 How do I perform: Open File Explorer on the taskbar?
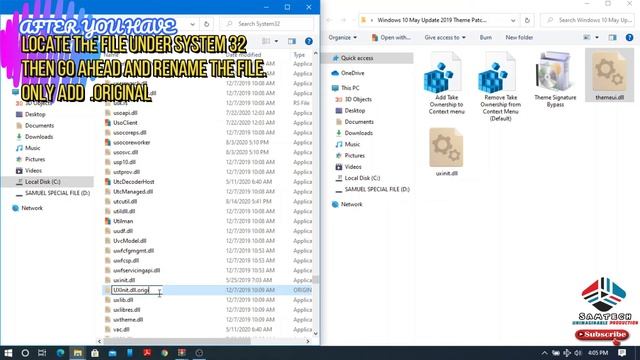[x=78, y=353]
